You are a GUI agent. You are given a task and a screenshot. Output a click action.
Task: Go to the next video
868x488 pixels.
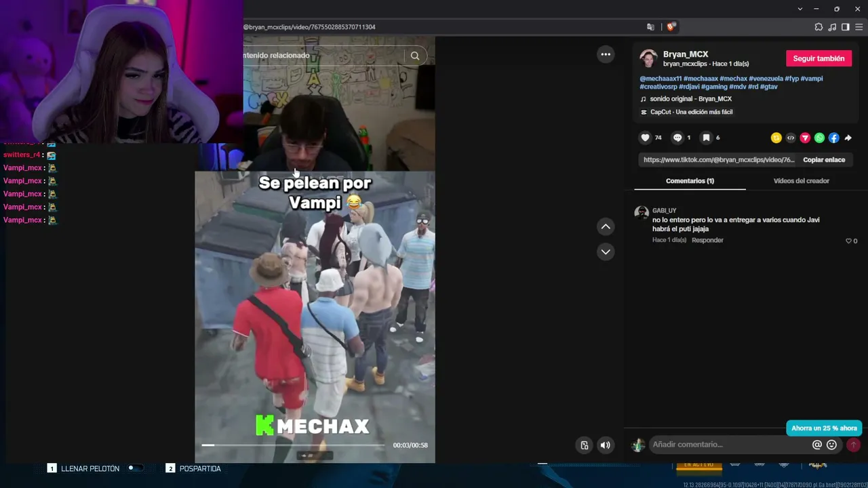(x=606, y=251)
